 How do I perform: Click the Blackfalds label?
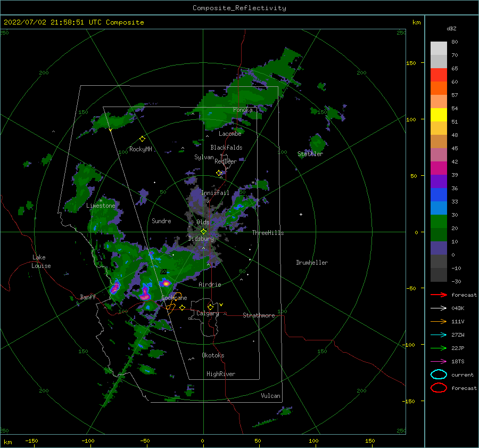226,148
